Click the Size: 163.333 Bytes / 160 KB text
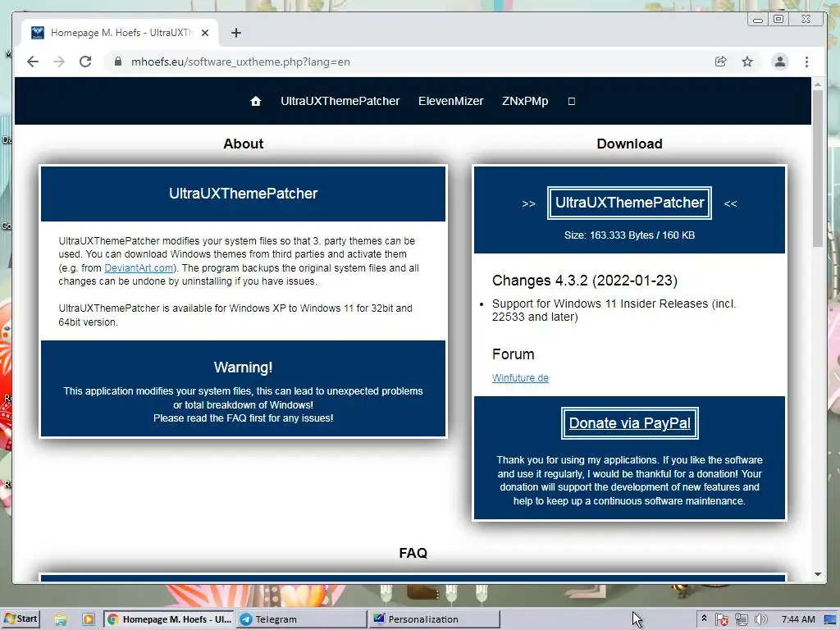This screenshot has height=630, width=840. point(629,235)
